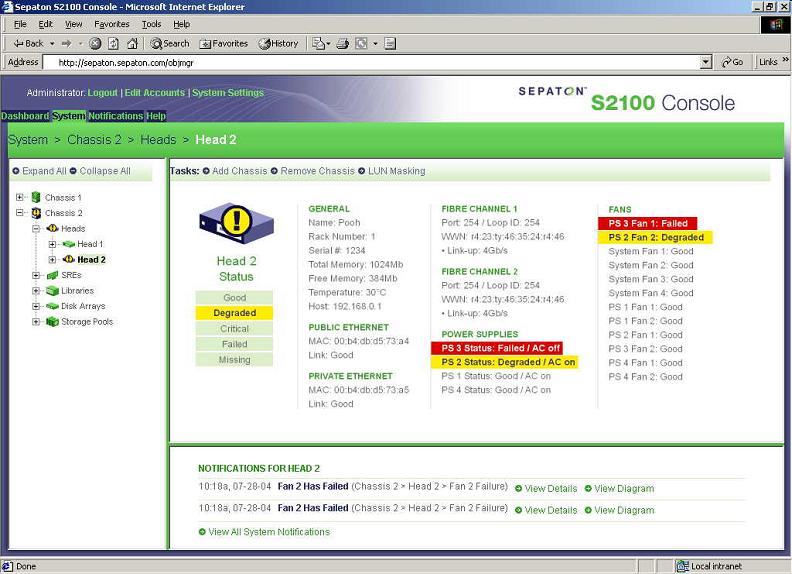Expand the SREs tree node
The height and width of the screenshot is (574, 792).
click(x=36, y=275)
